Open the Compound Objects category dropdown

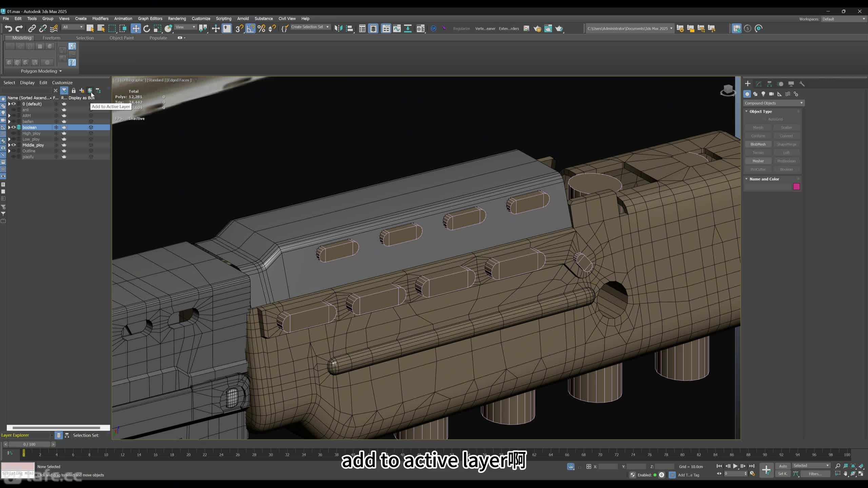click(x=774, y=103)
